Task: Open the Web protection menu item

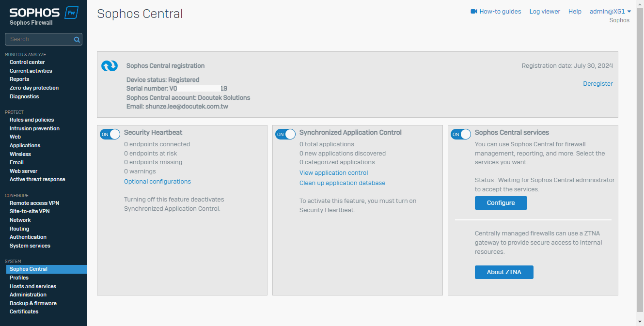Action: click(15, 137)
